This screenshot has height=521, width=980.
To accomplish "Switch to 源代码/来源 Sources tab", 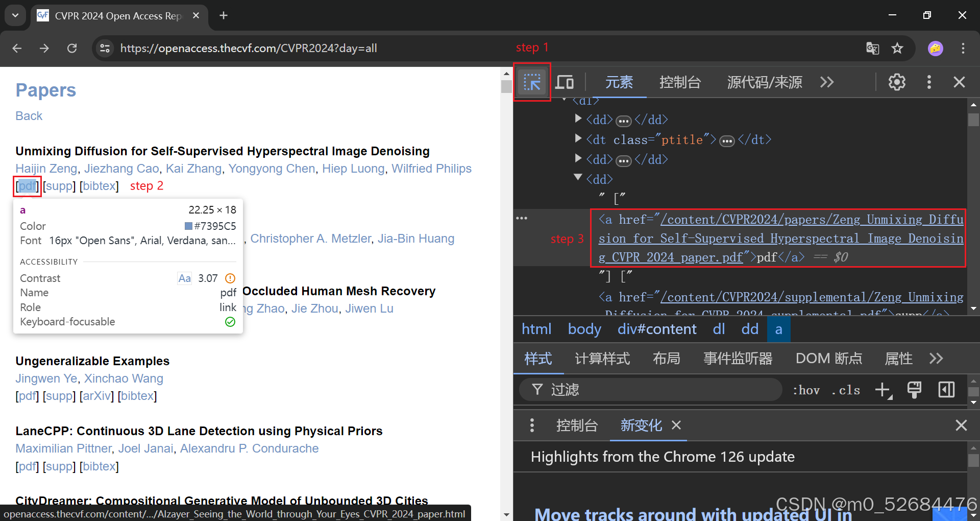I will coord(765,82).
